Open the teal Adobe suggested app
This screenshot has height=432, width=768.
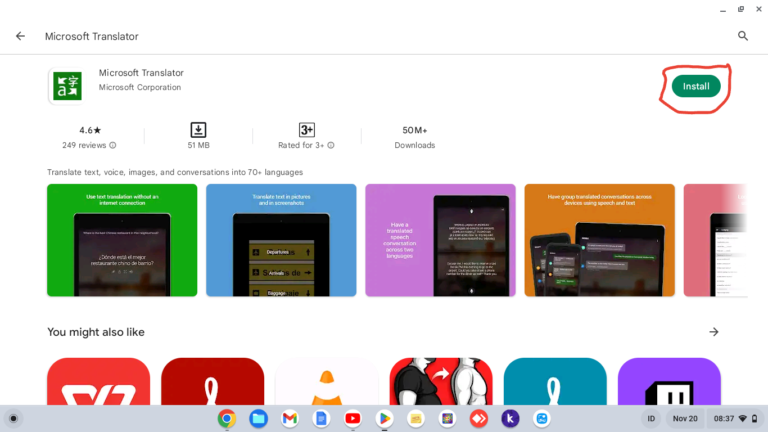point(555,382)
